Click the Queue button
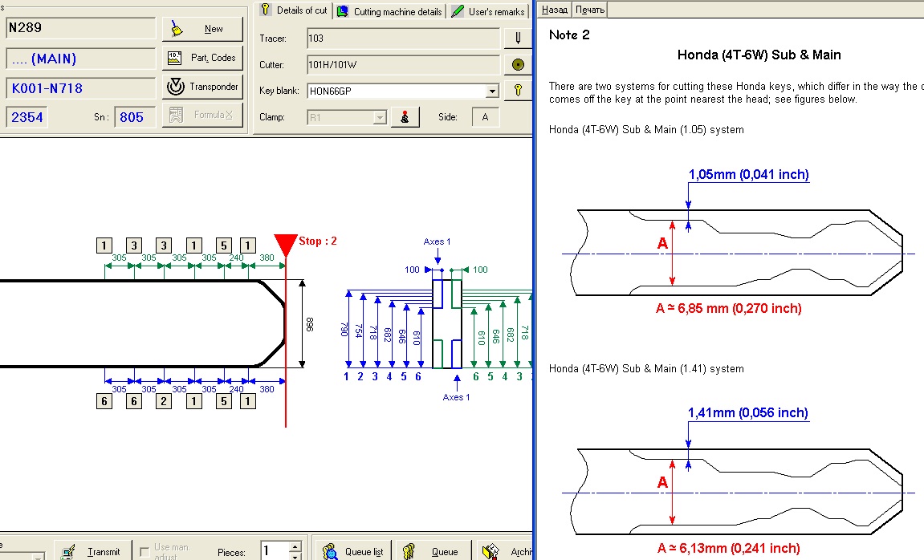This screenshot has width=924, height=560. 433,552
